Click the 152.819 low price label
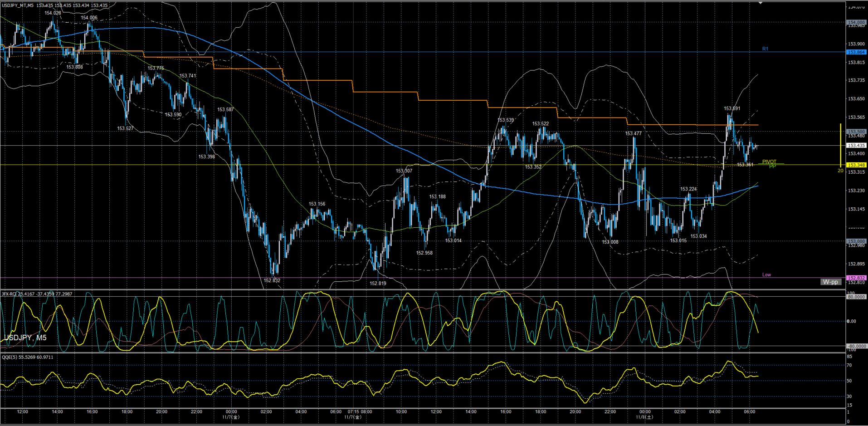The height and width of the screenshot is (426, 868). pos(378,284)
